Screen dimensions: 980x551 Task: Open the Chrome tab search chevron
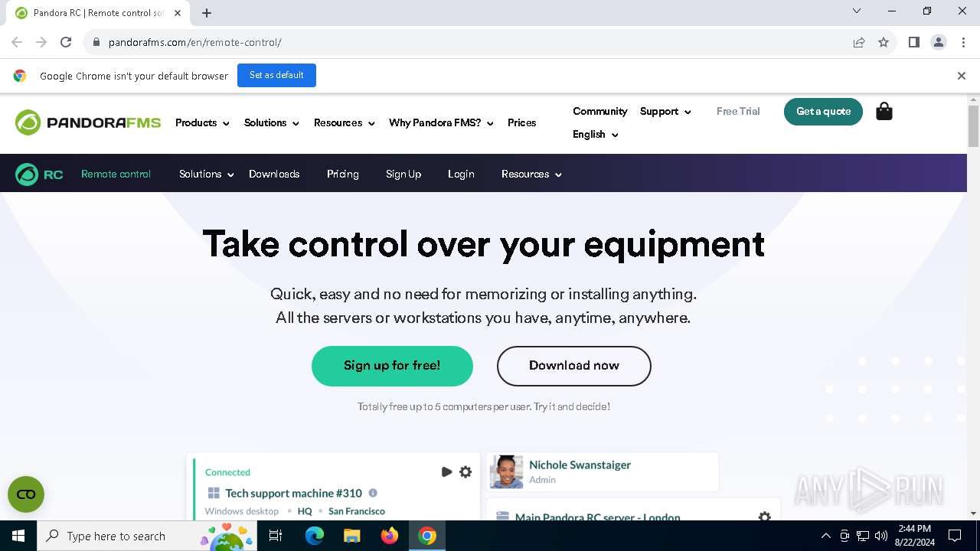tap(857, 11)
